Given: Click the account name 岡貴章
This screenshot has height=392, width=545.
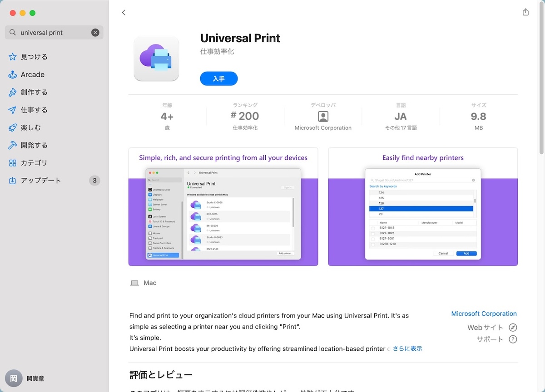Looking at the screenshot, I should (x=35, y=378).
